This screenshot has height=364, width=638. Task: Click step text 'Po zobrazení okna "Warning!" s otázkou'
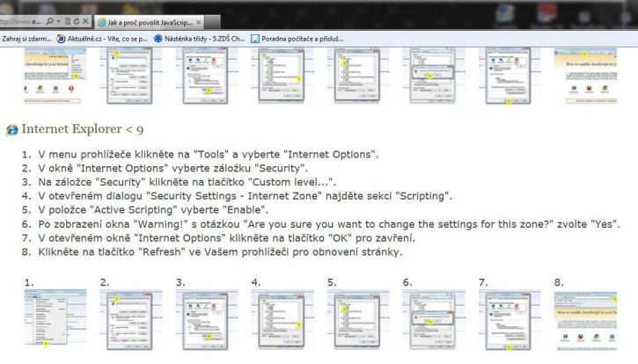pos(141,224)
